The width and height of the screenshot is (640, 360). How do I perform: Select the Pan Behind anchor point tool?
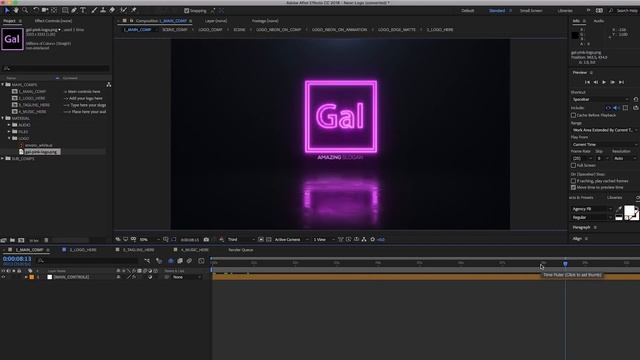pos(54,10)
